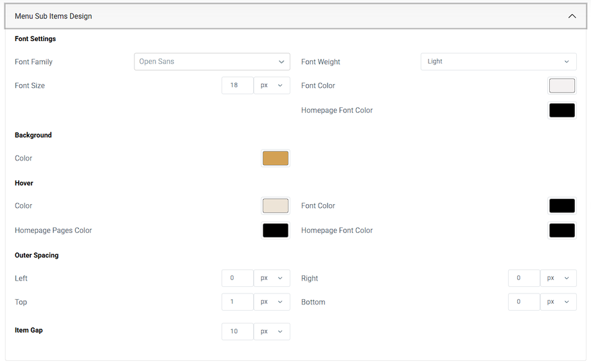The height and width of the screenshot is (364, 591).
Task: Open the Hover Homepage Font Color swatch
Action: click(x=561, y=230)
